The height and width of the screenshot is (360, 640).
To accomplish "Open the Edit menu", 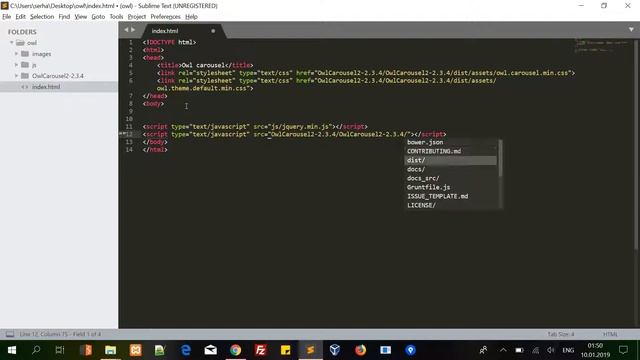I will [20, 17].
